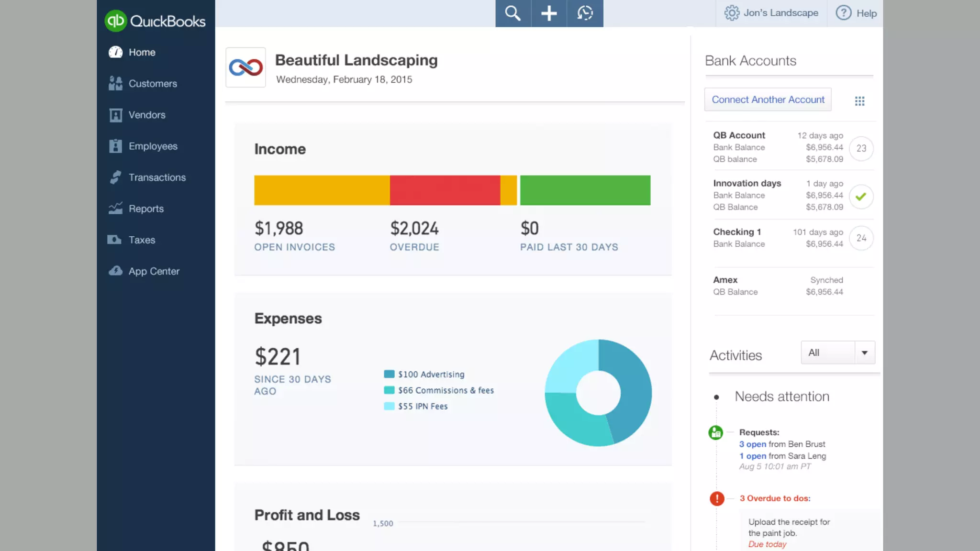Go to Customers in sidebar
This screenshot has height=551, width=980.
pos(153,84)
